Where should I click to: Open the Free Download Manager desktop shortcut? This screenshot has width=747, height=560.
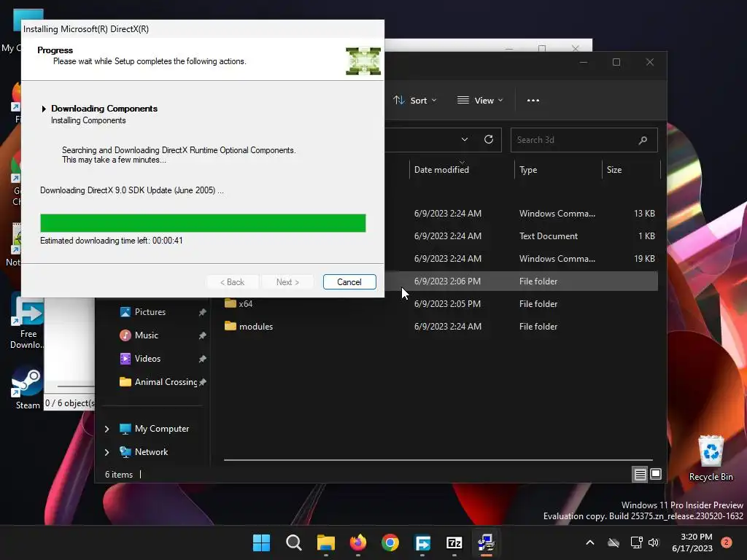coord(27,322)
